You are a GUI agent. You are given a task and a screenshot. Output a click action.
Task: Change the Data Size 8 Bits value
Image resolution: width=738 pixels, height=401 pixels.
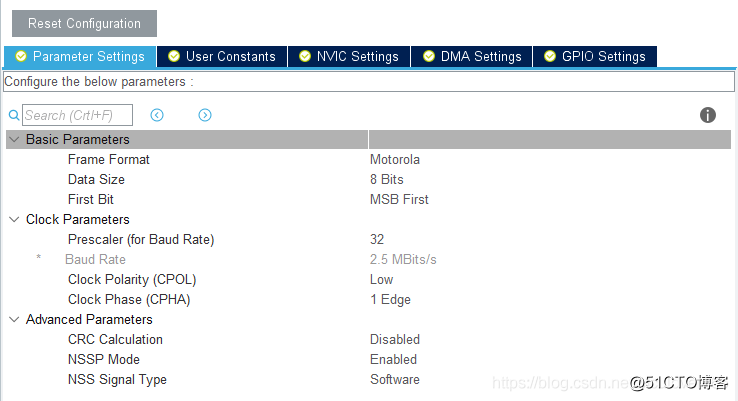387,180
